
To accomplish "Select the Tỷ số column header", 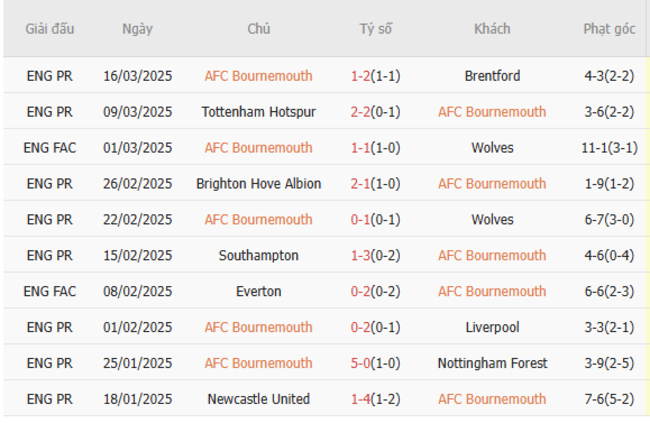I will pyautogui.click(x=376, y=29).
